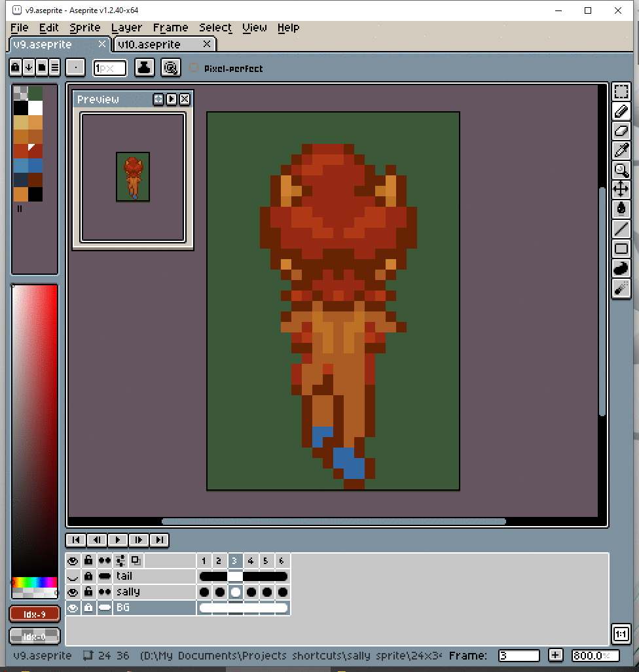Show the hidden tail layer

coord(73,576)
